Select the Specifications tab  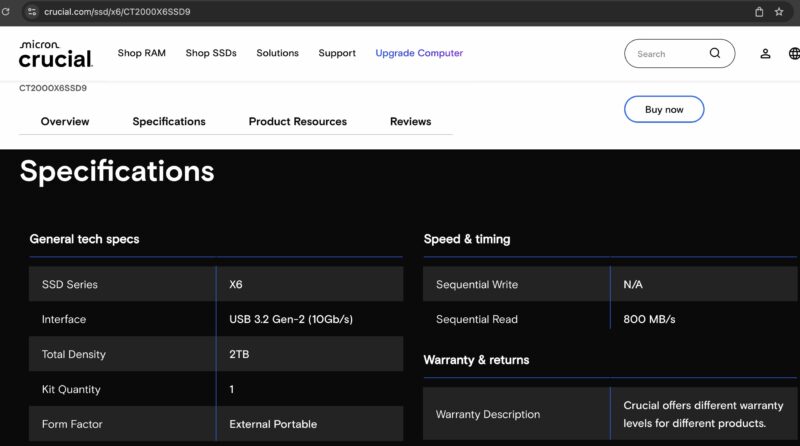(169, 122)
